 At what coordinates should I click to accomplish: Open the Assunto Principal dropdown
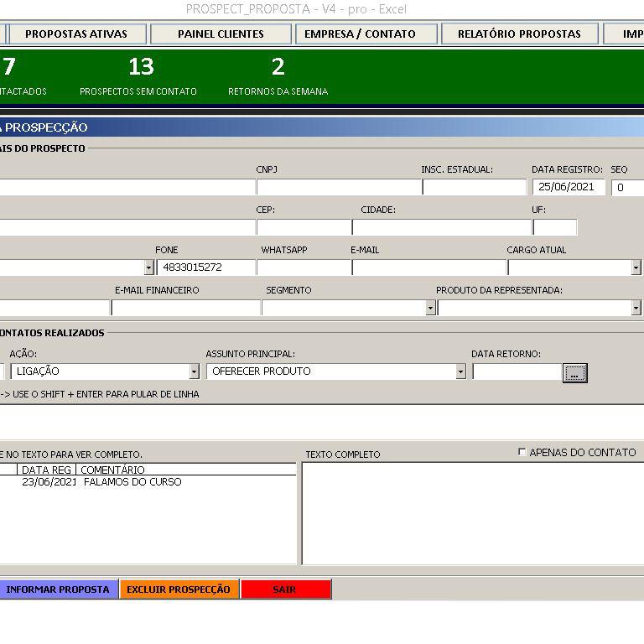pyautogui.click(x=460, y=371)
